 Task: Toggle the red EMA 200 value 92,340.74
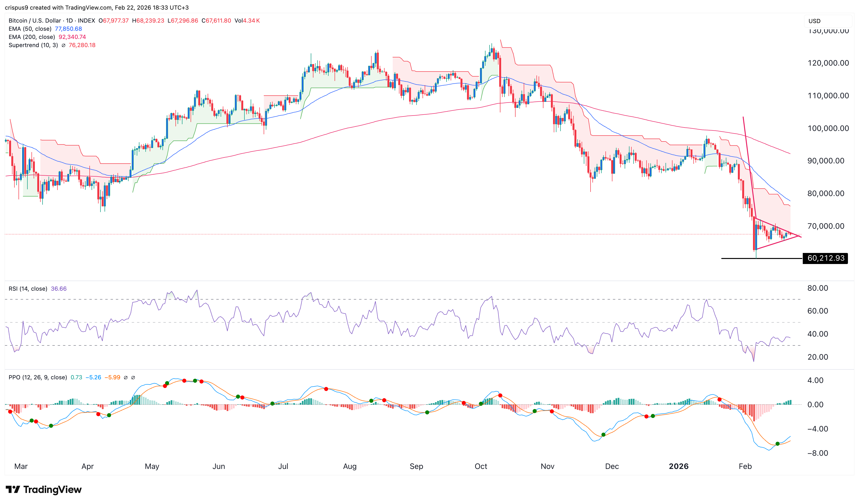click(x=72, y=37)
